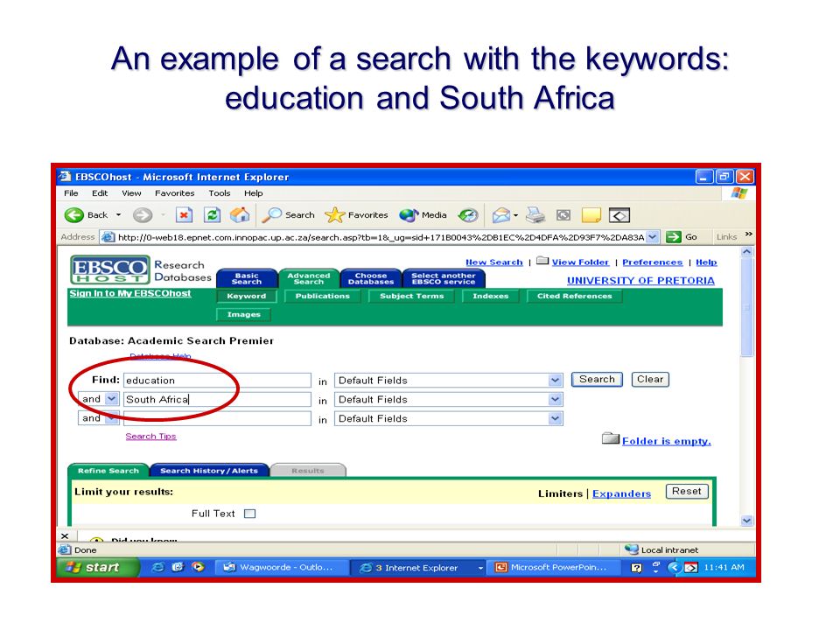Switch to 3 Internet Explorer taskbar group
The width and height of the screenshot is (840, 630).
[418, 568]
